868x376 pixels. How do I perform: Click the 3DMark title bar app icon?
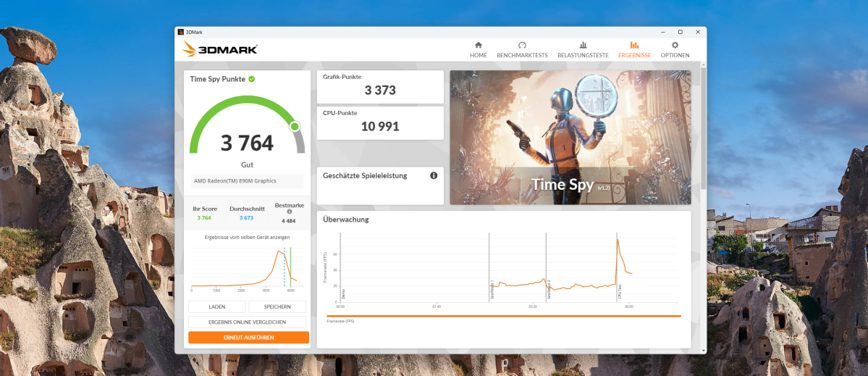[180, 32]
